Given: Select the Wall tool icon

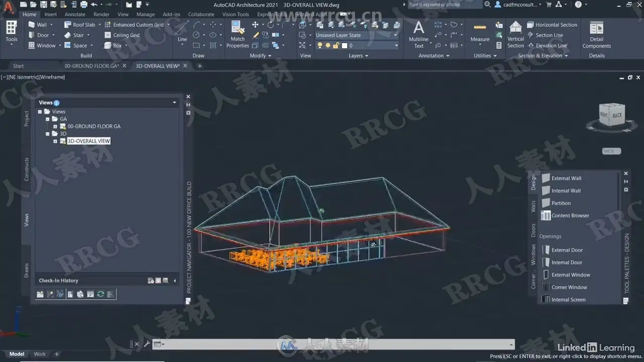Looking at the screenshot, I should point(32,25).
